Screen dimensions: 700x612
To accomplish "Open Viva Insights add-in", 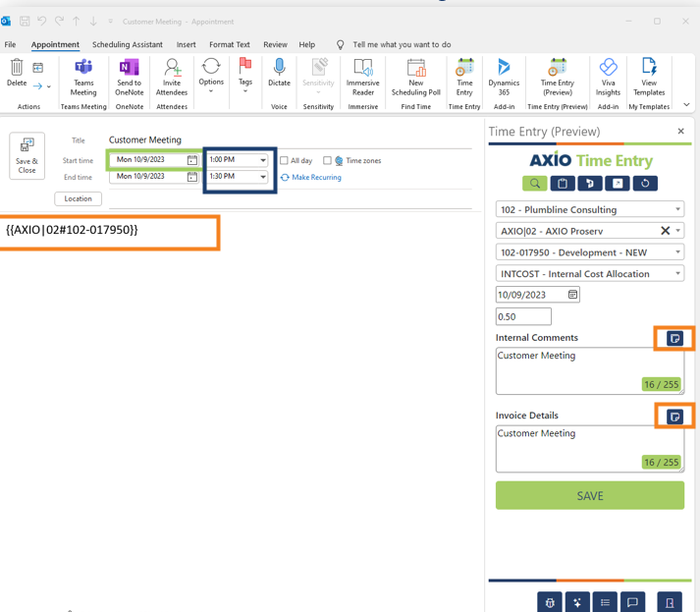I will (608, 77).
